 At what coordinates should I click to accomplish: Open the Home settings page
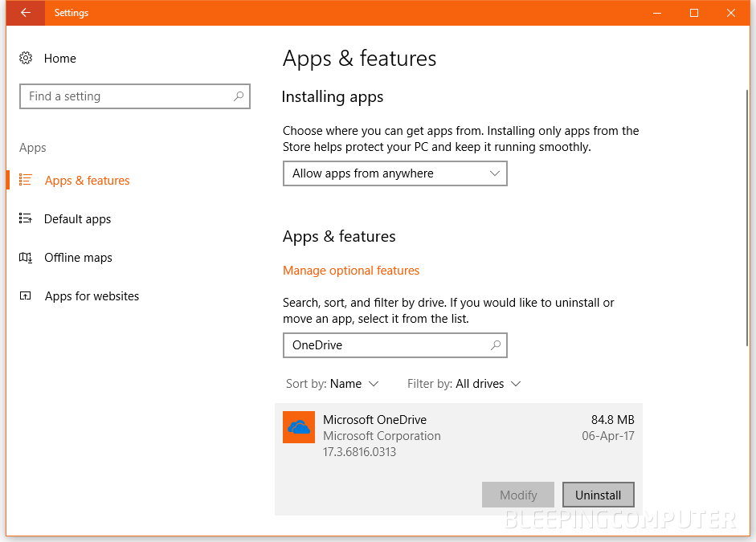pyautogui.click(x=60, y=59)
